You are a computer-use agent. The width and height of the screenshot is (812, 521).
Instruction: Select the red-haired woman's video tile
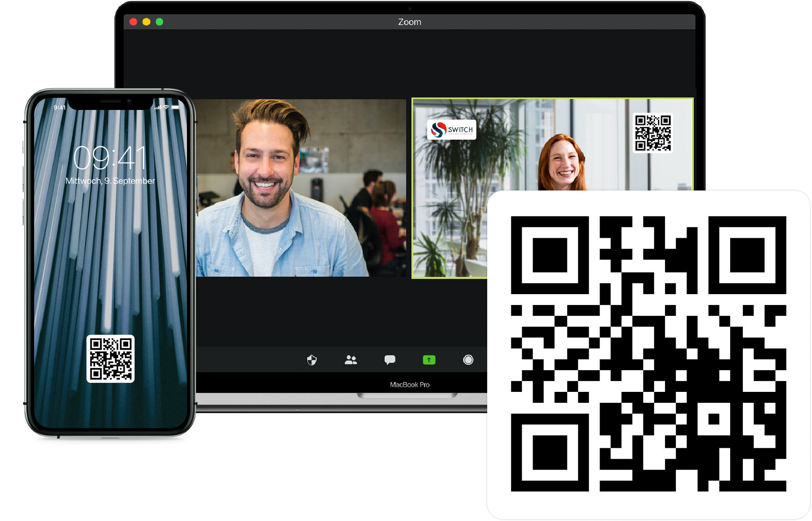pyautogui.click(x=552, y=188)
